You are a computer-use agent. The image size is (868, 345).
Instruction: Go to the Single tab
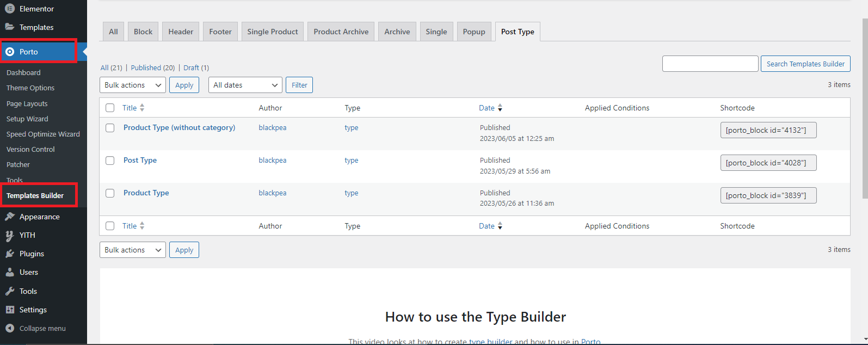pyautogui.click(x=436, y=32)
